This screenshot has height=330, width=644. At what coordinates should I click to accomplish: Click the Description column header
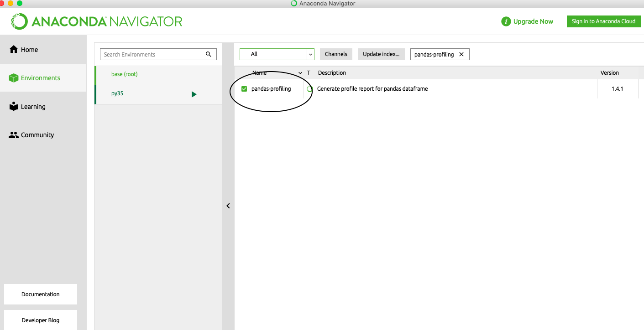click(x=332, y=73)
